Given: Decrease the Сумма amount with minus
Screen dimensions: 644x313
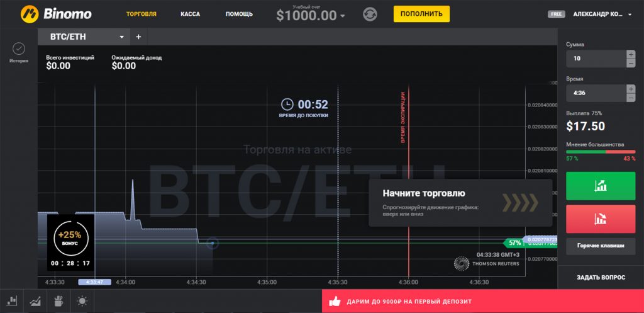Looking at the screenshot, I should (x=631, y=63).
